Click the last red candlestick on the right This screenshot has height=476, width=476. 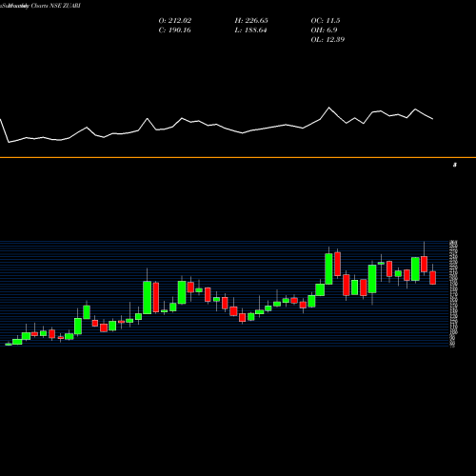(433, 278)
